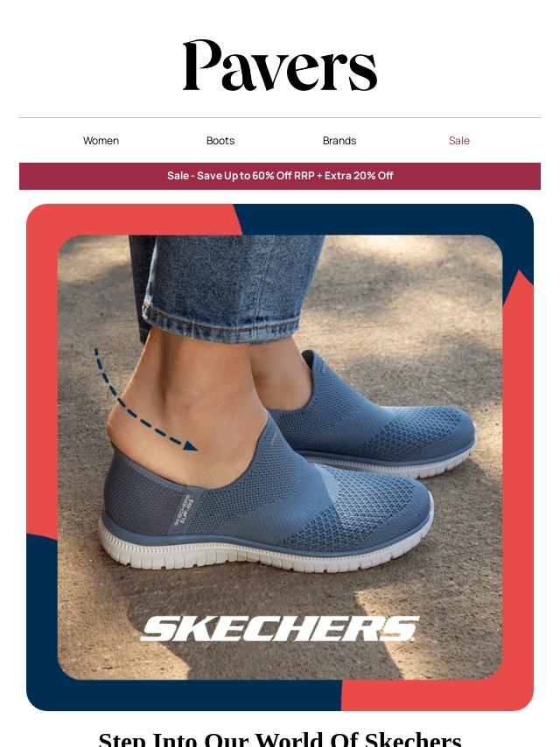This screenshot has height=747, width=560.
Task: Click the Save Up to 60% Off banner
Action: click(280, 176)
